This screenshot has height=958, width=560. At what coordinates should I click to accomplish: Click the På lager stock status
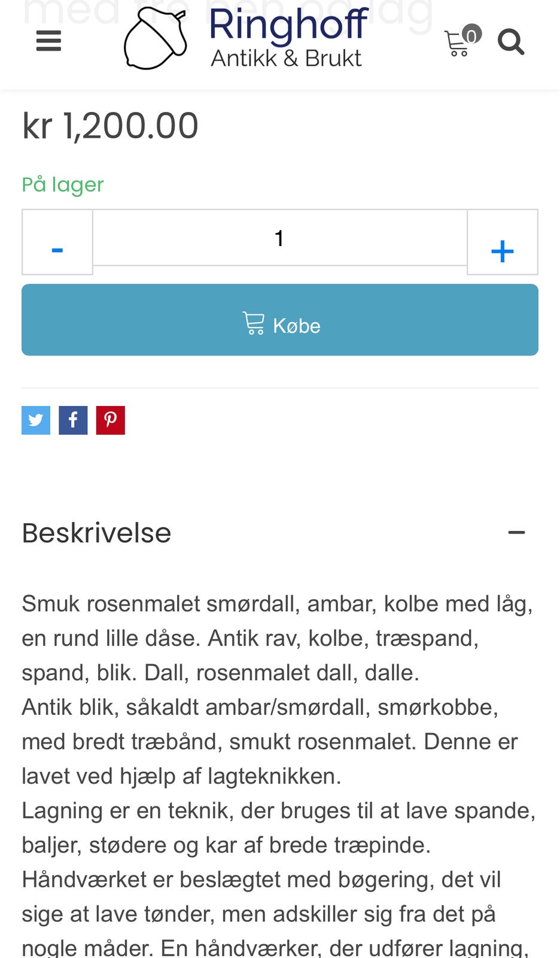coord(62,184)
